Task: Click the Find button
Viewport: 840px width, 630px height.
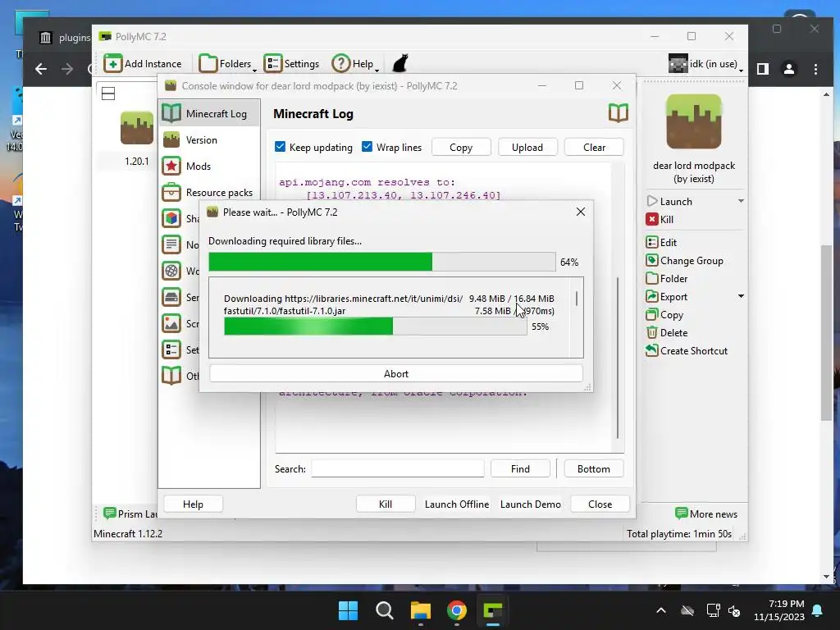Action: (x=520, y=468)
